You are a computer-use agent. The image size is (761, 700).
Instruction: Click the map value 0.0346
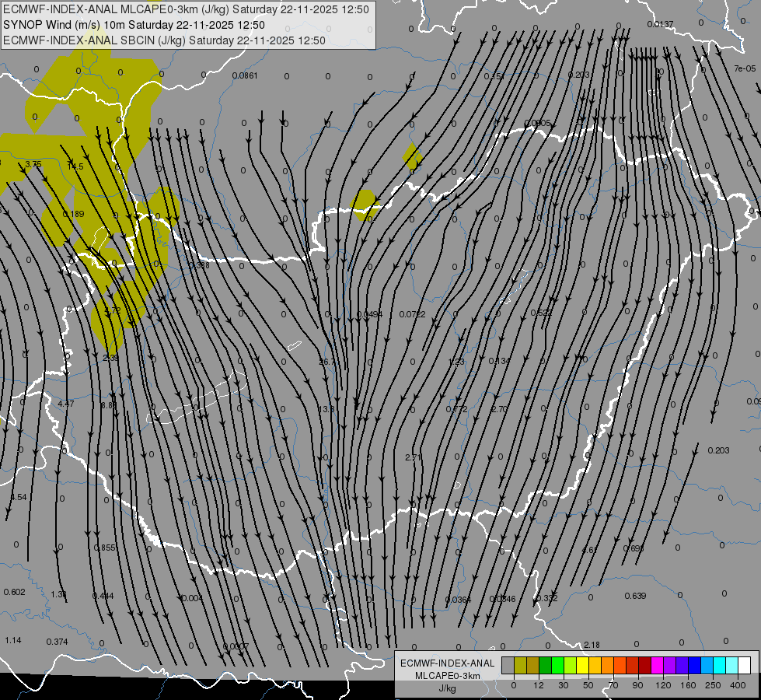pos(503,599)
